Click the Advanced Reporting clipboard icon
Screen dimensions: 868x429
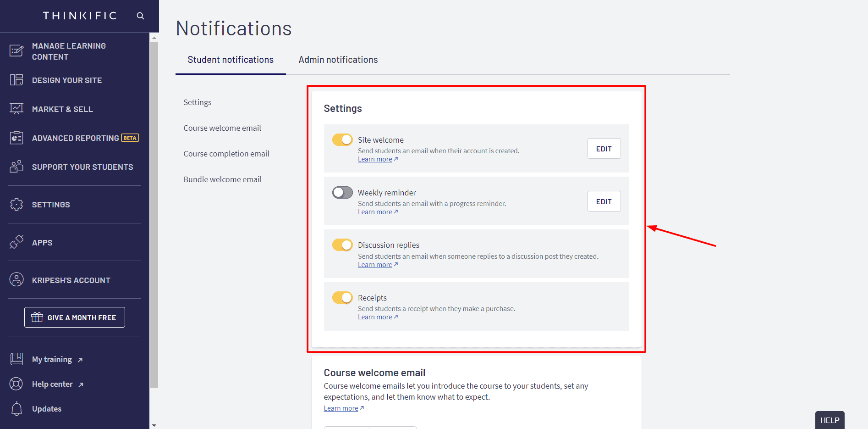point(16,138)
